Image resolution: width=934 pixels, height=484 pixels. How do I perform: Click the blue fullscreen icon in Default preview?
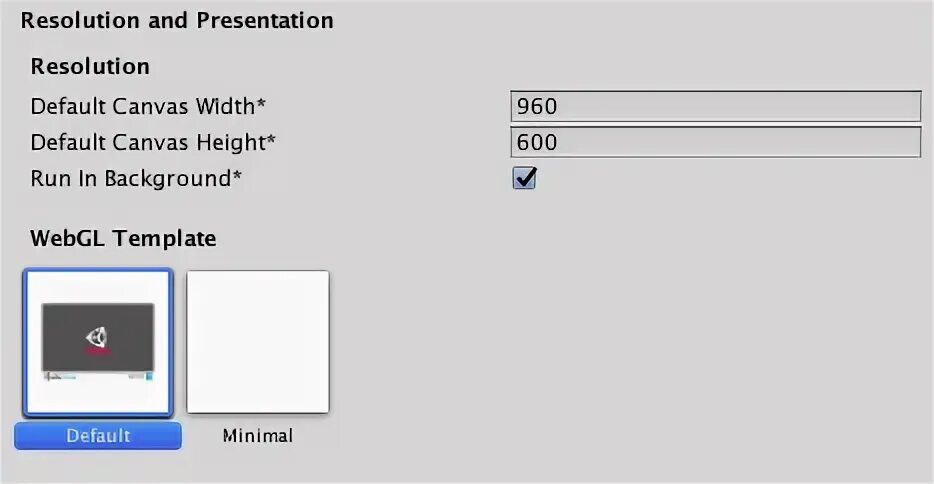[x=150, y=377]
